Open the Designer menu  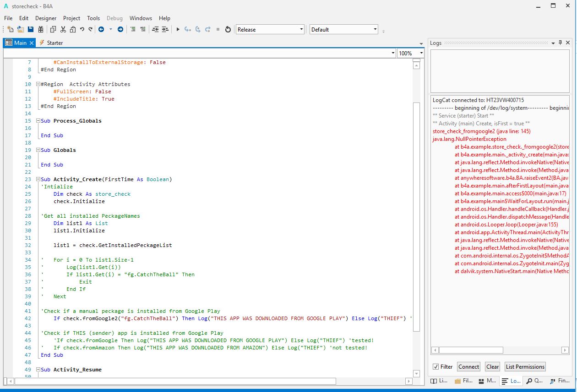click(x=46, y=18)
